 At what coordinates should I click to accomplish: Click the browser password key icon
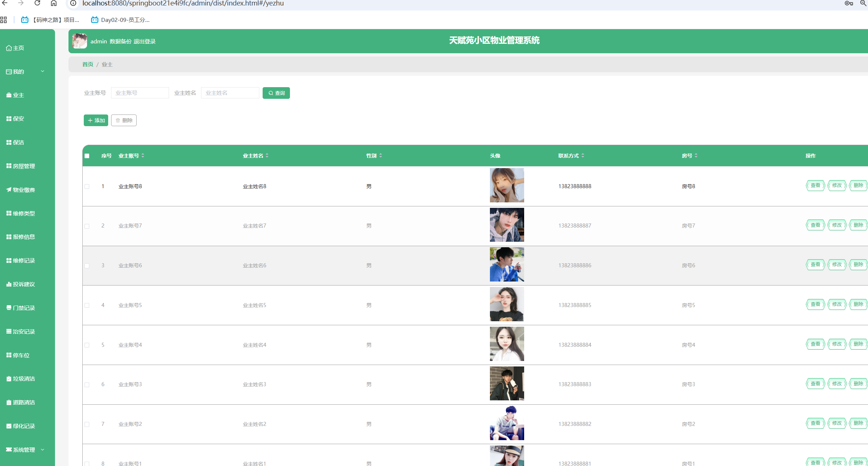[x=849, y=3]
